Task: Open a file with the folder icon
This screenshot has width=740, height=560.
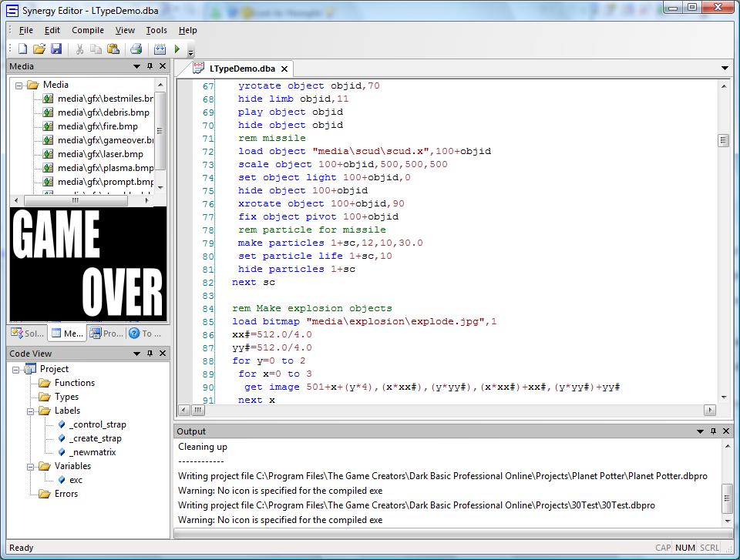Action: pos(39,49)
